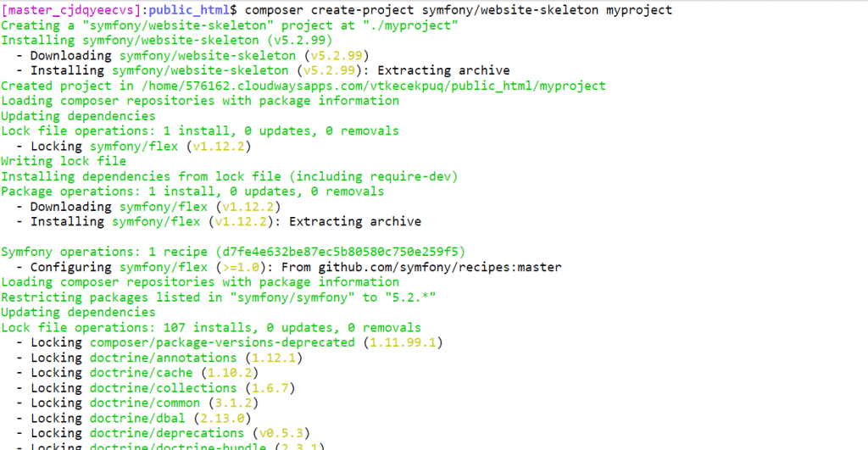Click the second "Loading composer repositories with package information" line

(x=200, y=282)
